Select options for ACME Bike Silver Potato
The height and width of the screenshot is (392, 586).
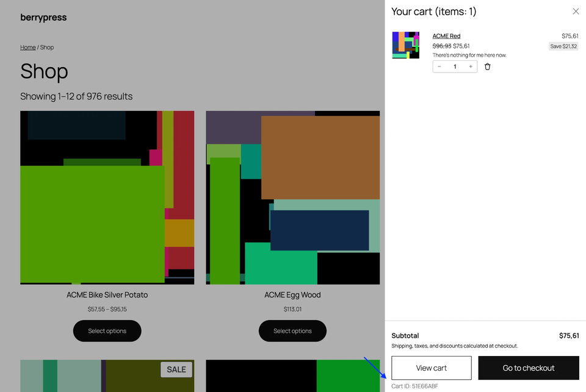coord(107,331)
